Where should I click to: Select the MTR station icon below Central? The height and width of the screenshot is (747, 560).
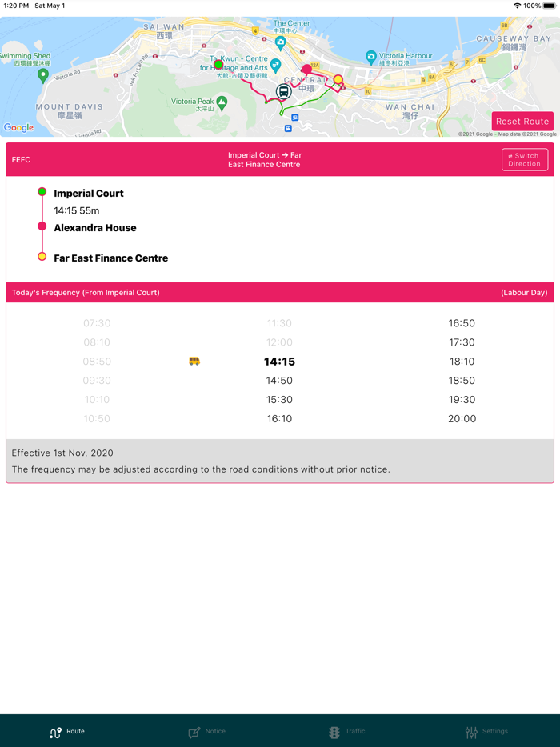click(x=294, y=118)
